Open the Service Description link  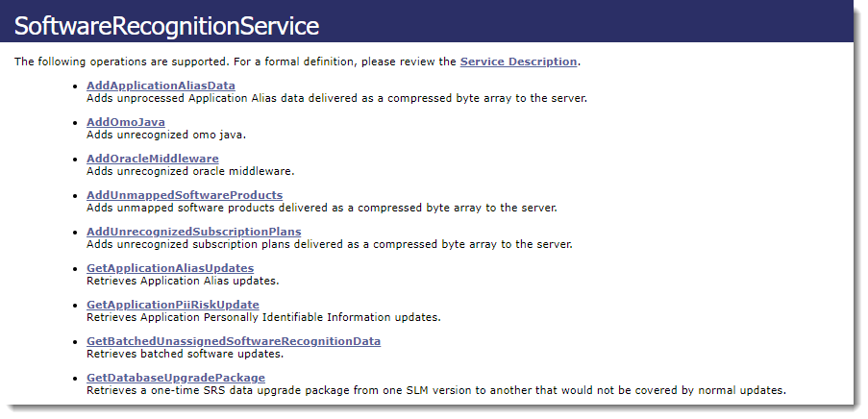coord(518,62)
